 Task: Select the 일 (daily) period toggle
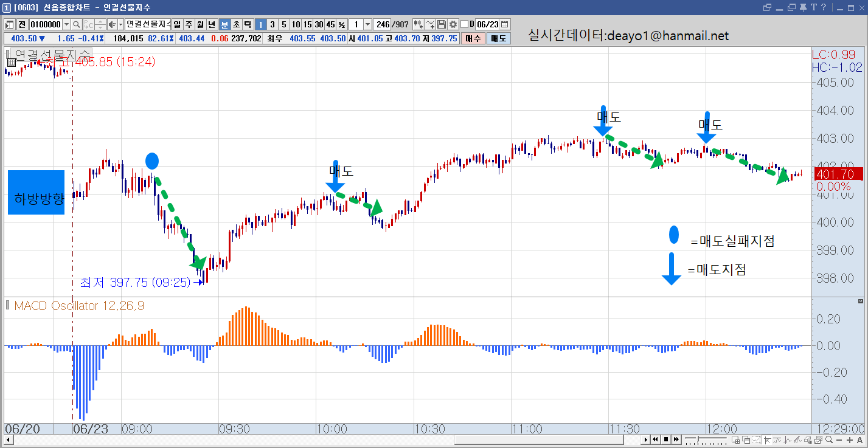click(177, 24)
